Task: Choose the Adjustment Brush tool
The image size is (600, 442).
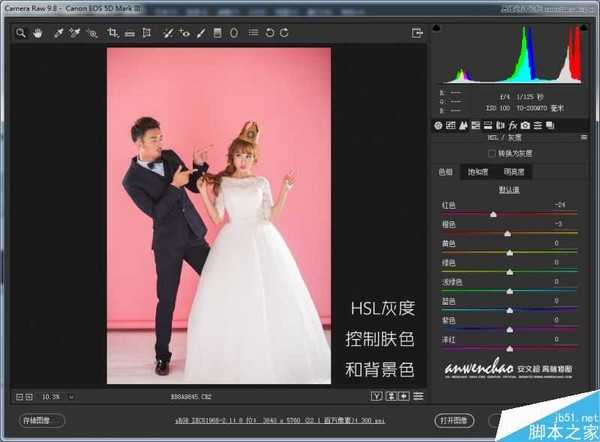Action: click(x=200, y=33)
